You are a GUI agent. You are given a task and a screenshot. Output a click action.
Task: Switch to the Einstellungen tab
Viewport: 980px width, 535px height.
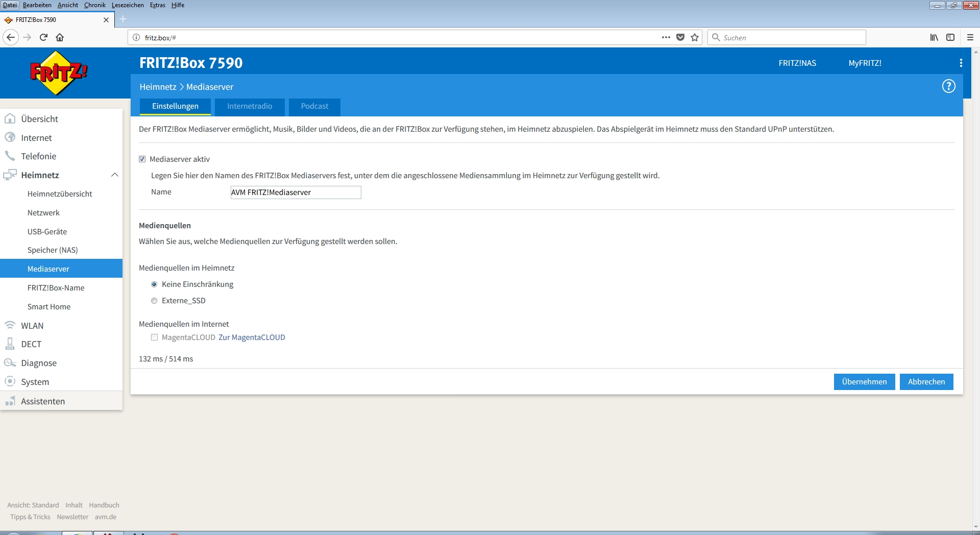coord(175,106)
